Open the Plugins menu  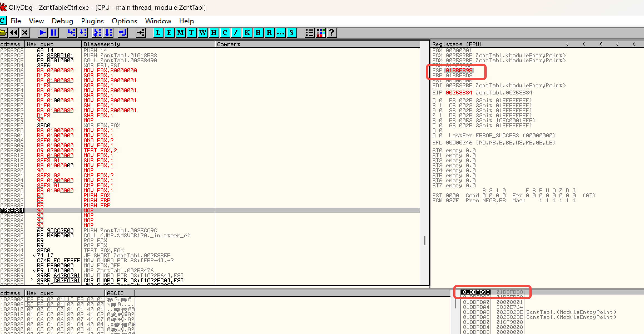tap(92, 21)
